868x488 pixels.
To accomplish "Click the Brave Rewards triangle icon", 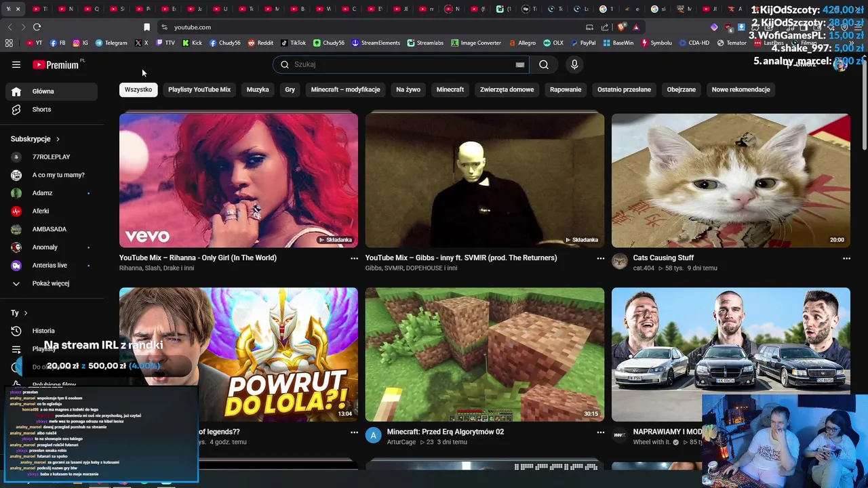I will [x=636, y=27].
